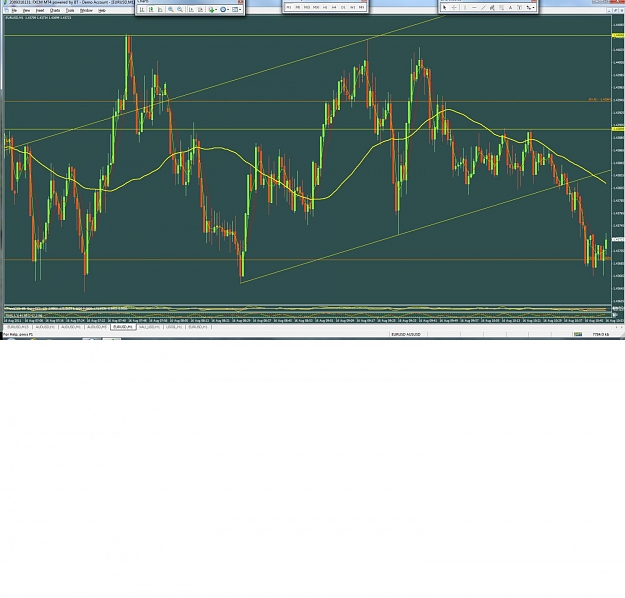
Task: Switch chart to line chart mode
Action: coord(160,10)
